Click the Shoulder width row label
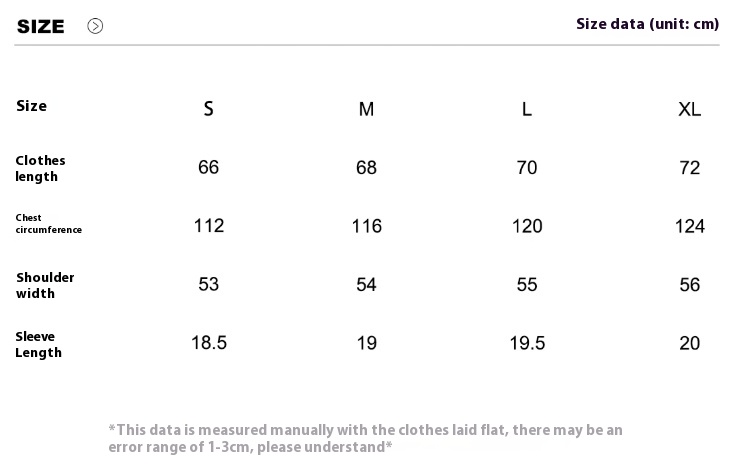Screen dimensions: 731x474 coord(45,285)
